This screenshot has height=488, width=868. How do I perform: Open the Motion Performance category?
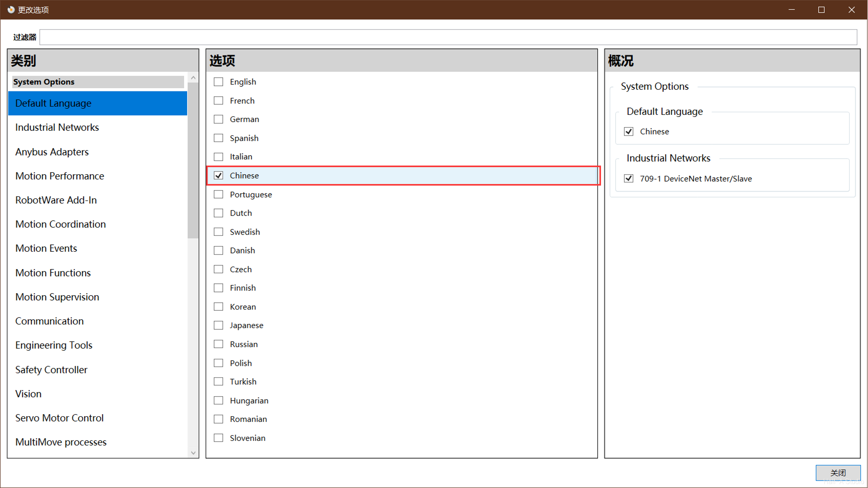[59, 176]
